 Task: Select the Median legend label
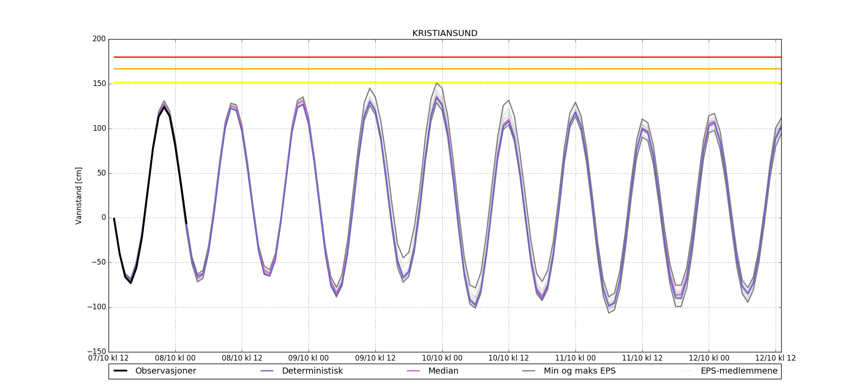click(x=443, y=371)
